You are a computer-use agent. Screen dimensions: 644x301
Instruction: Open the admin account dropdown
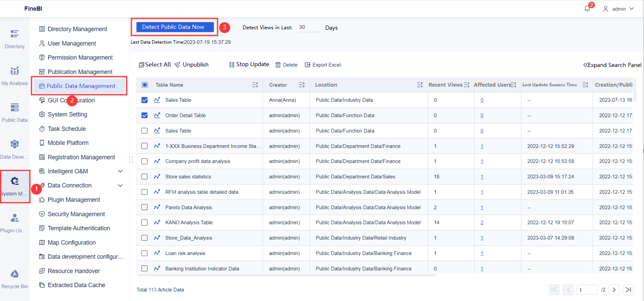(619, 8)
